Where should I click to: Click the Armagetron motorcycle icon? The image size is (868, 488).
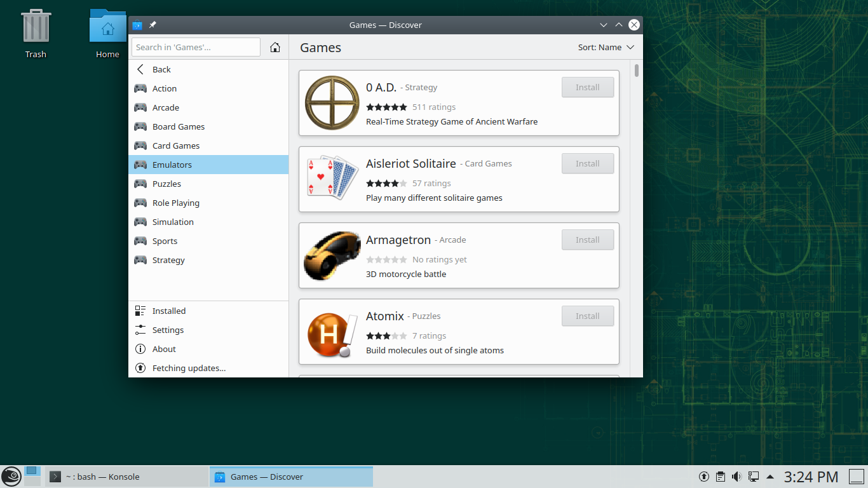(332, 255)
